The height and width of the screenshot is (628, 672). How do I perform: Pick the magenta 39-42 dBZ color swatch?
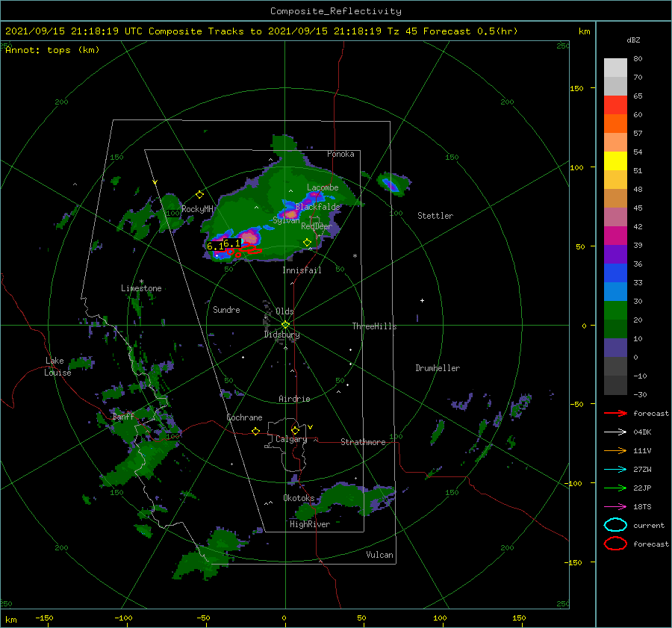615,236
